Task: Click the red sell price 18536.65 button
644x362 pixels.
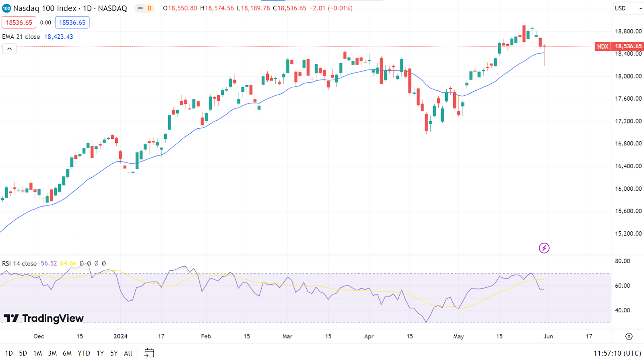Action: click(19, 23)
